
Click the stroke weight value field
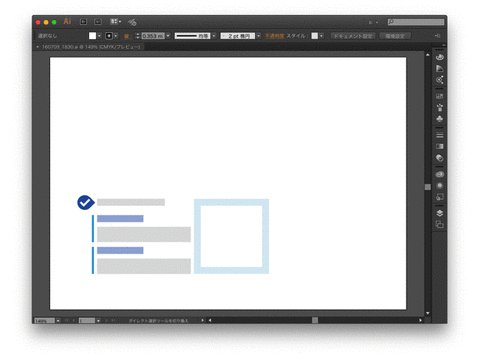(x=153, y=36)
